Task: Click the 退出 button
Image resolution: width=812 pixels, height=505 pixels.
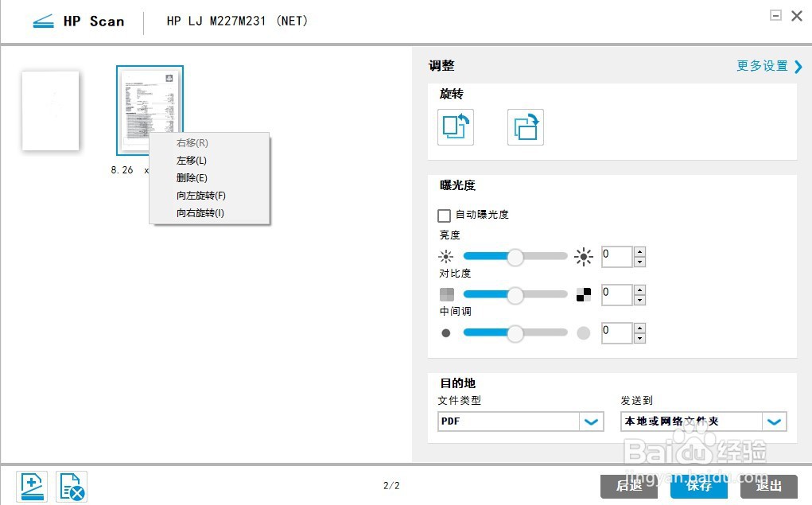Action: pos(768,486)
